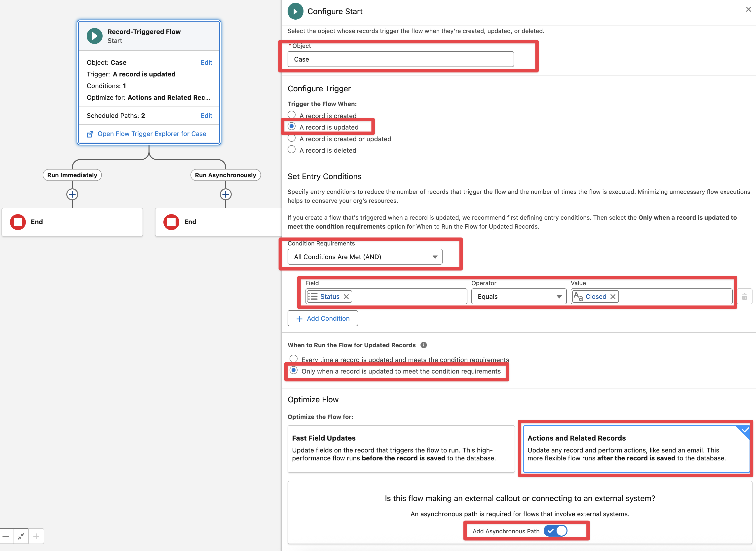
Task: Select the Fast Field Updates card
Action: pyautogui.click(x=401, y=448)
